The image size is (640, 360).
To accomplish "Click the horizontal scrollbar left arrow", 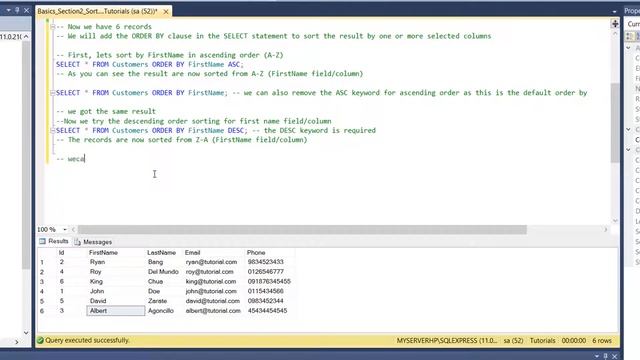I will (73, 230).
